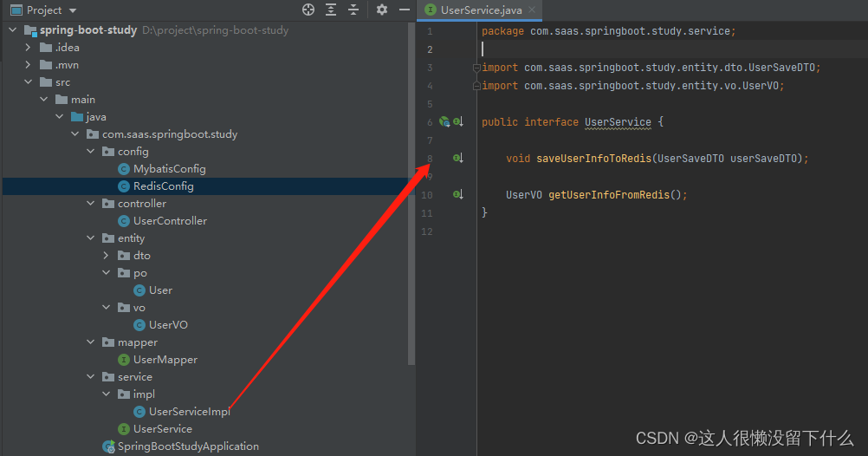Click the spring-boot-study module icon
The width and height of the screenshot is (868, 456).
[x=30, y=30]
